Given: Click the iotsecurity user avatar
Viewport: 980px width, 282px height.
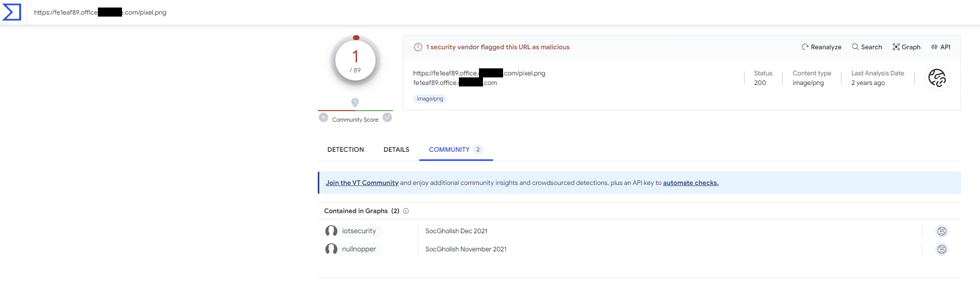Looking at the screenshot, I should click(x=331, y=231).
